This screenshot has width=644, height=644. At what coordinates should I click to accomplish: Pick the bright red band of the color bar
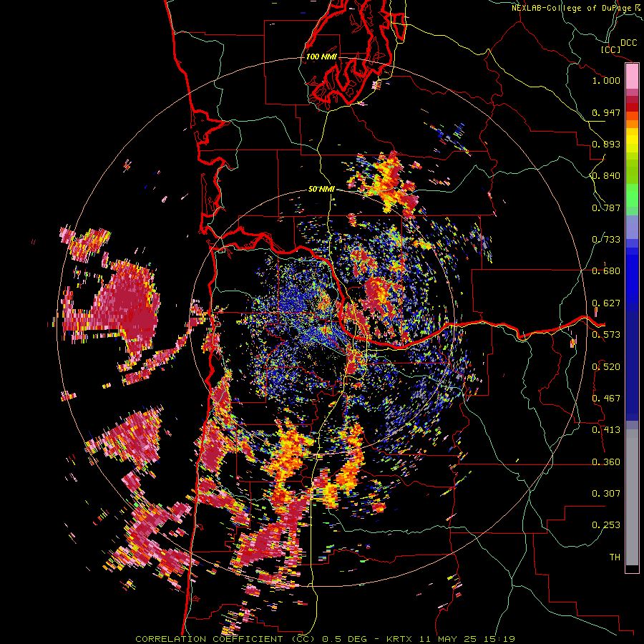632,107
